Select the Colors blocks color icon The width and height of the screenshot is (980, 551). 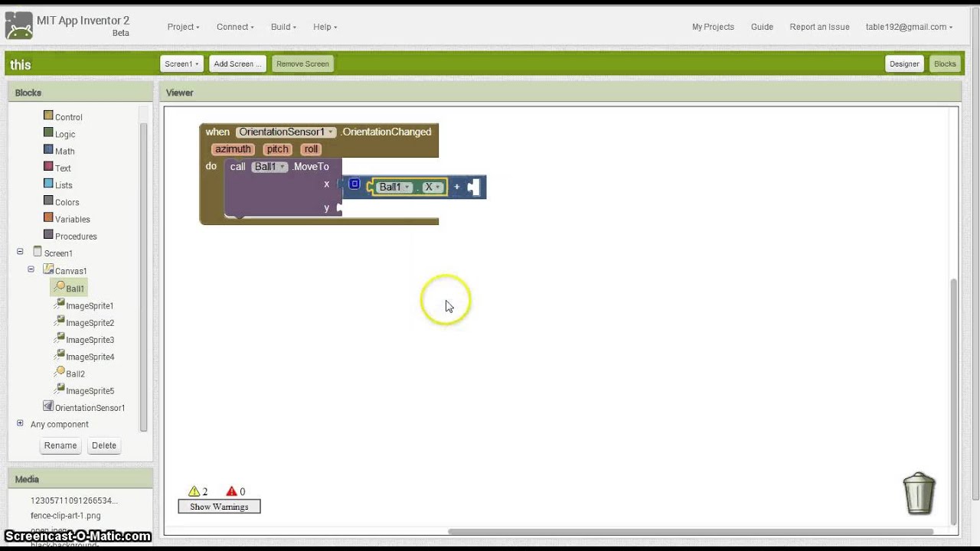tap(48, 201)
